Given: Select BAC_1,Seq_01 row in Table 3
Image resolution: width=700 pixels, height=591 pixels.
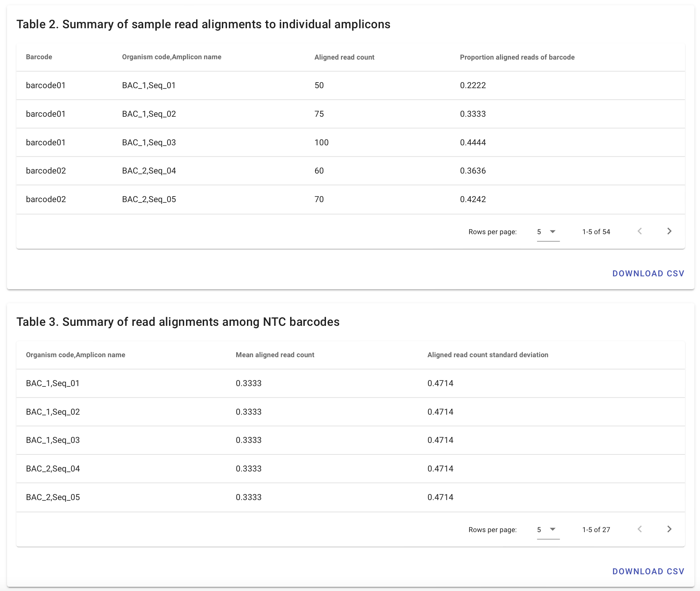Looking at the screenshot, I should 350,383.
